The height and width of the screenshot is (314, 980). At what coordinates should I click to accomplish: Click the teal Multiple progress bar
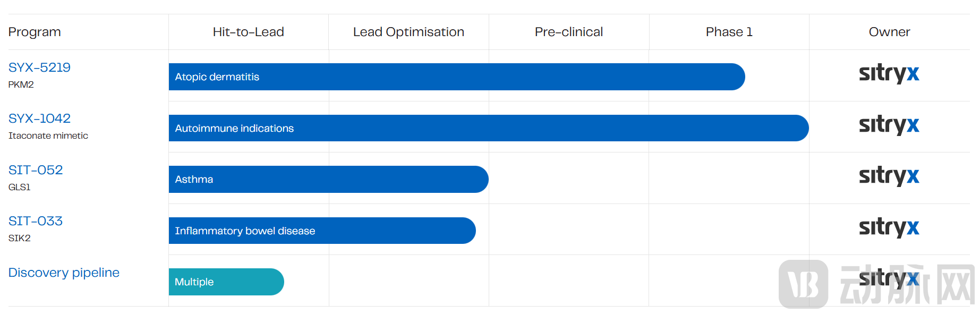tap(226, 282)
